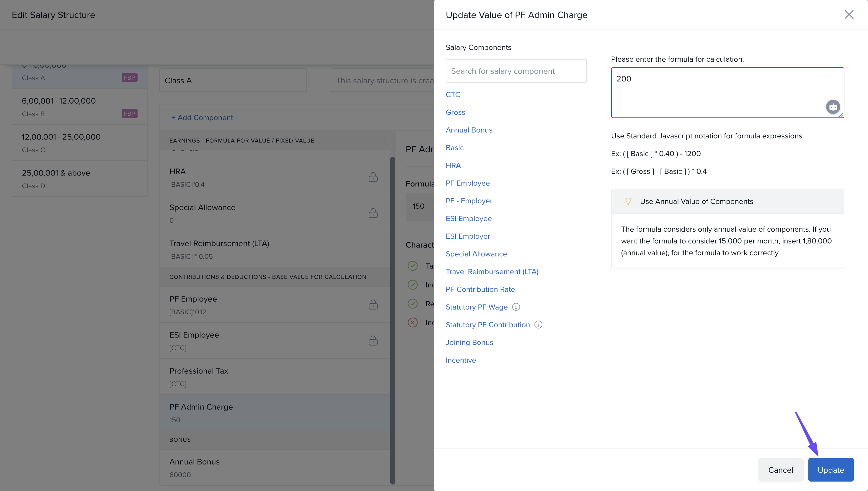Focus the salary component search field
This screenshot has width=868, height=491.
click(516, 71)
